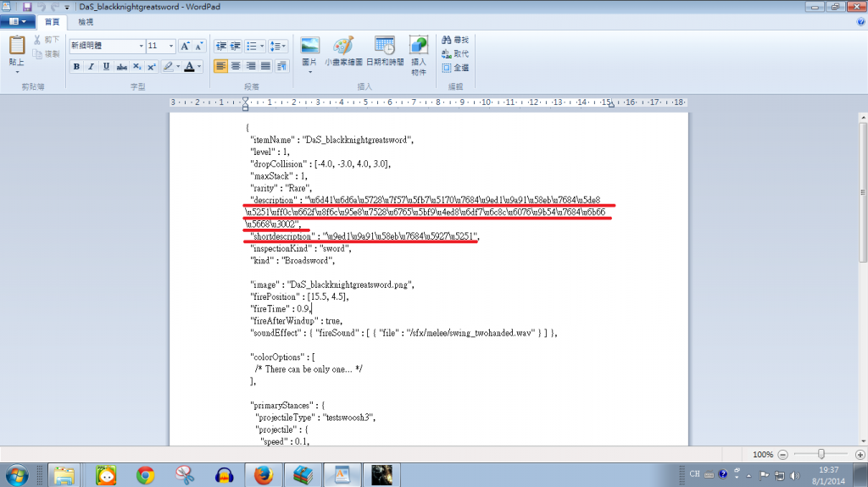
Task: Click the save icon in title bar
Action: pos(27,6)
